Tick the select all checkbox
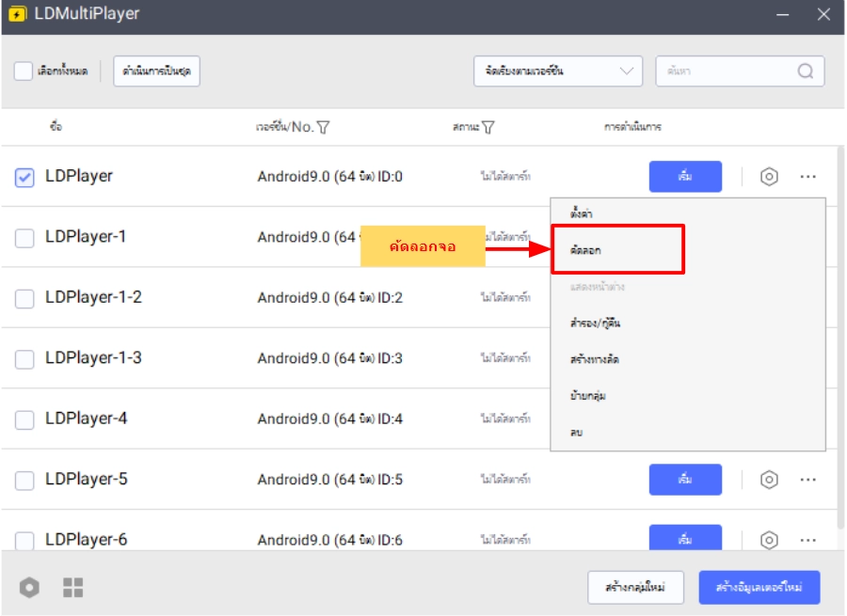Image resolution: width=847 pixels, height=616 pixels. 24,71
